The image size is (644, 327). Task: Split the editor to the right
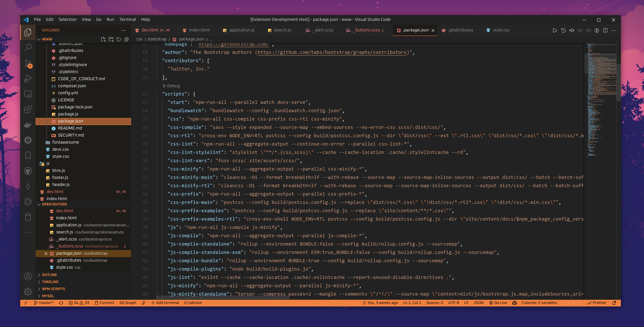(605, 30)
